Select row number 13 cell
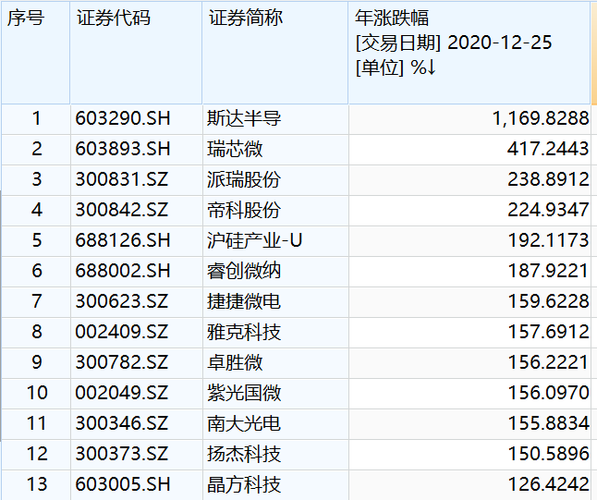 tap(37, 484)
